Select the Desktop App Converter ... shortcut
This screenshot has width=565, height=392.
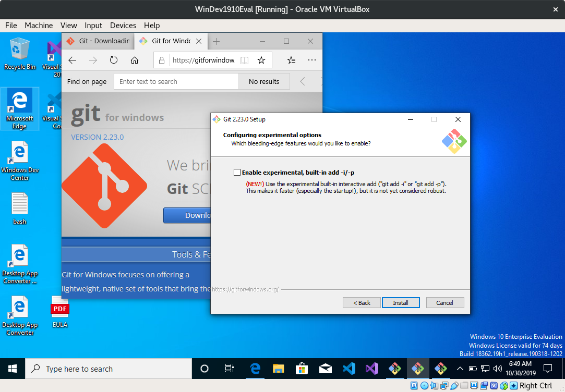pos(19,264)
